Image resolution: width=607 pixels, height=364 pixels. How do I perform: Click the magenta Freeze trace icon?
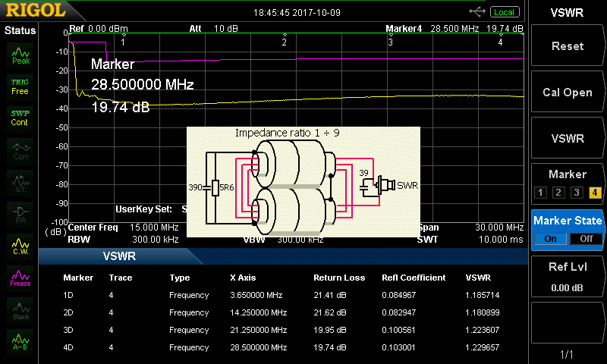20,276
